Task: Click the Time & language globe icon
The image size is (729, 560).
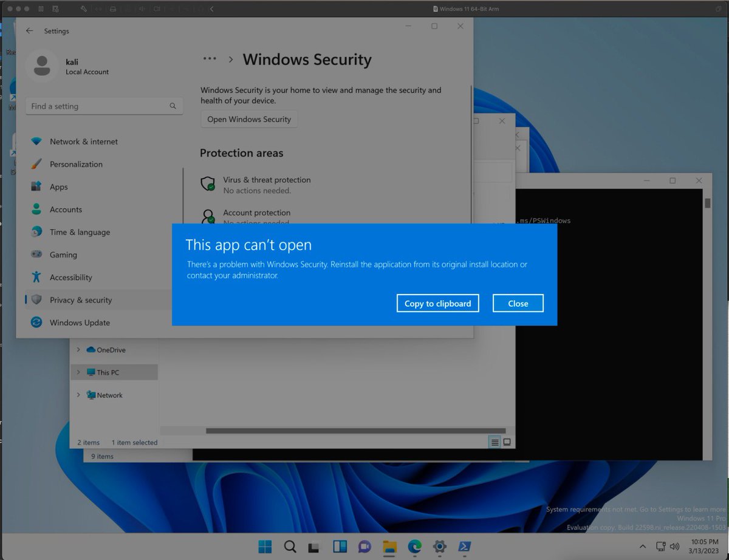Action: (x=36, y=232)
